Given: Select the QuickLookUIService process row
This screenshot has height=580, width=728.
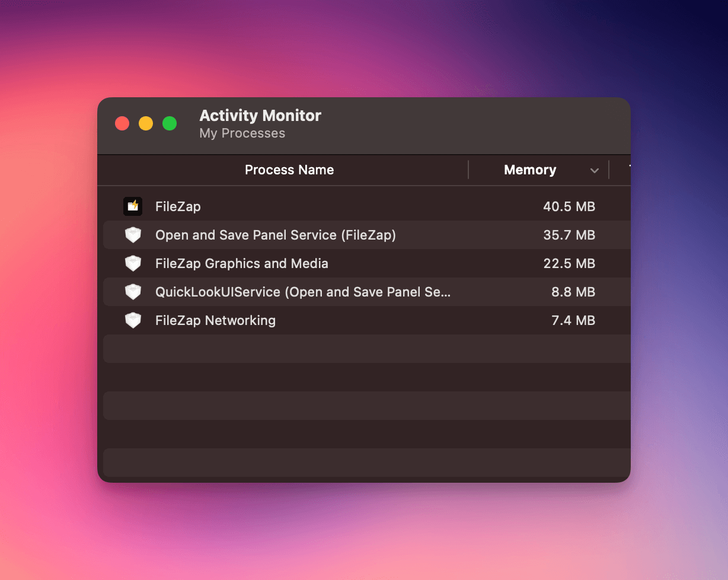Looking at the screenshot, I should tap(367, 292).
